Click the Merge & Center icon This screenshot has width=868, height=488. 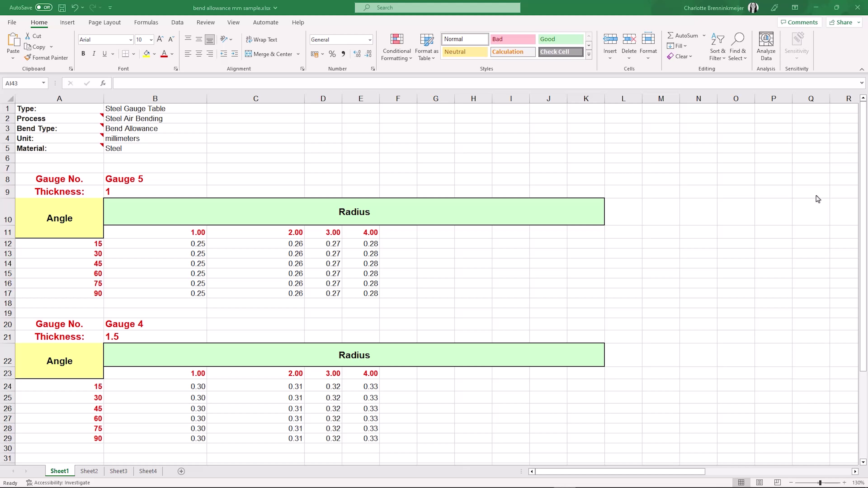click(x=248, y=54)
